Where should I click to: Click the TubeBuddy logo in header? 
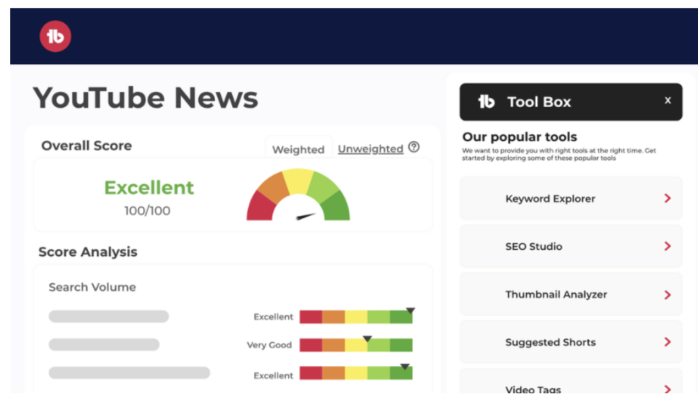tap(55, 36)
